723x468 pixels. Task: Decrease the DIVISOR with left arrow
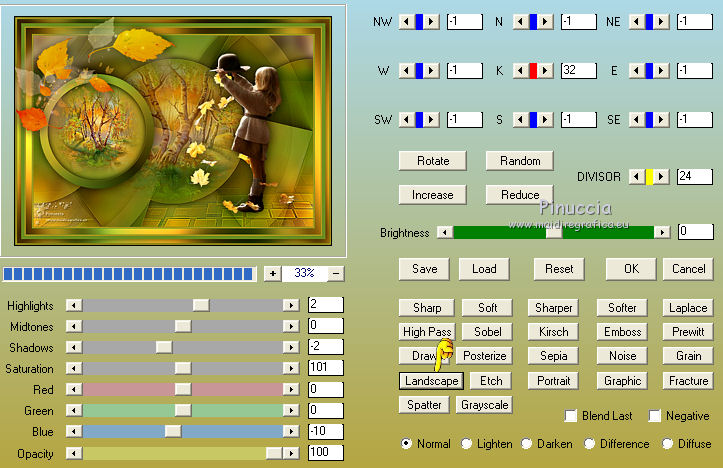pos(637,177)
